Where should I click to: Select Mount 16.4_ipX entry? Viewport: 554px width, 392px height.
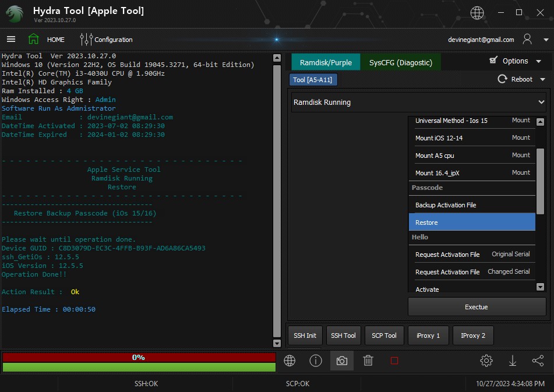pyautogui.click(x=472, y=172)
